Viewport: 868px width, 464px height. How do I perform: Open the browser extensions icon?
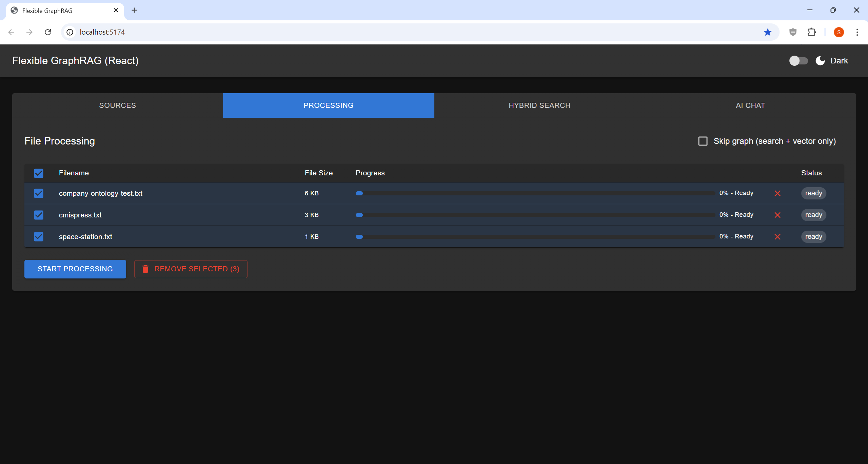click(x=812, y=32)
